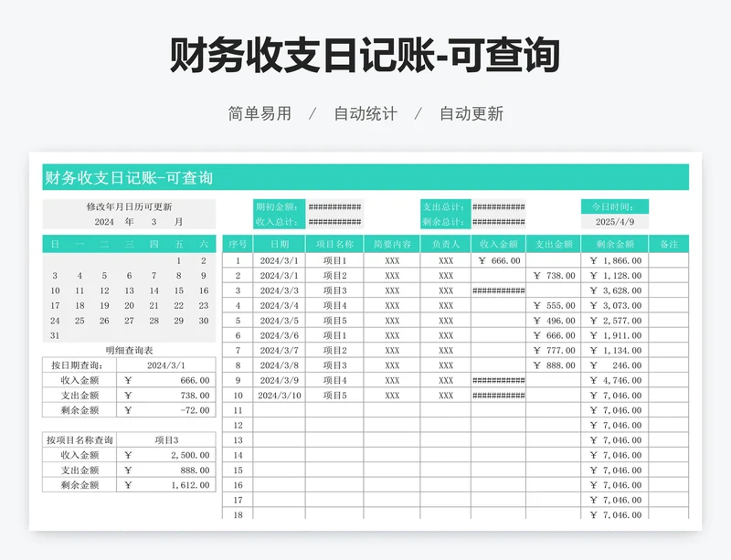
Task: Select calendar day 15
Action: [178, 291]
